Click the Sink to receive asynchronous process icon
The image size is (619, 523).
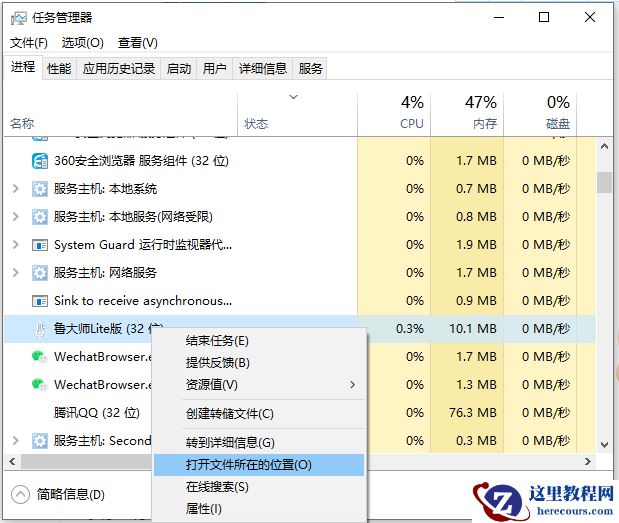tap(40, 301)
